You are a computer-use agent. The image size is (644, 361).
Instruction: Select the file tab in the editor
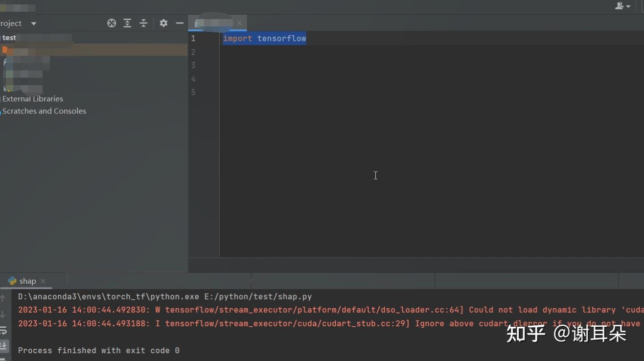click(215, 23)
